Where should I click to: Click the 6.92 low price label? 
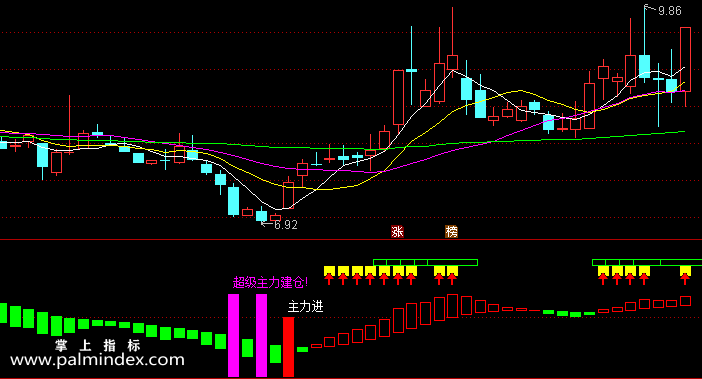coord(285,225)
